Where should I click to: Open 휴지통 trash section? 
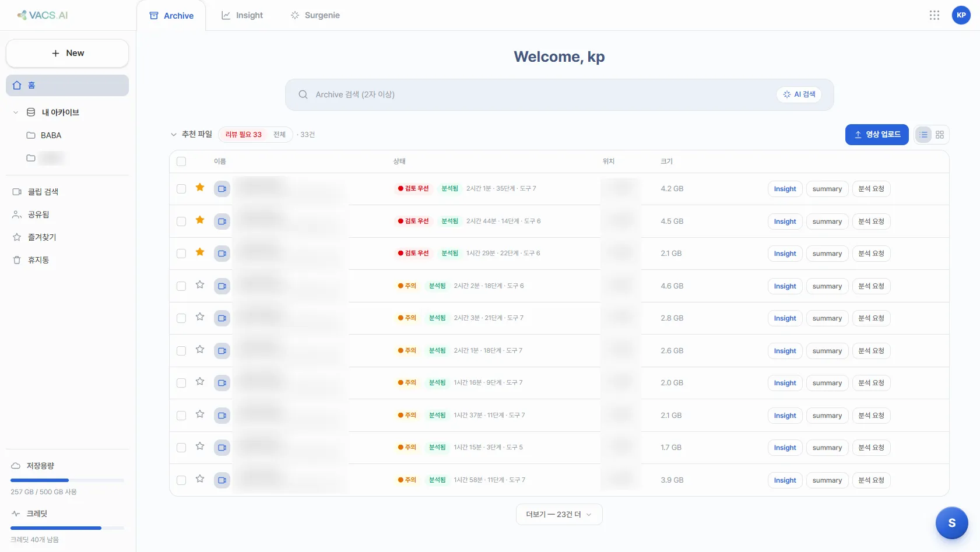[67, 260]
